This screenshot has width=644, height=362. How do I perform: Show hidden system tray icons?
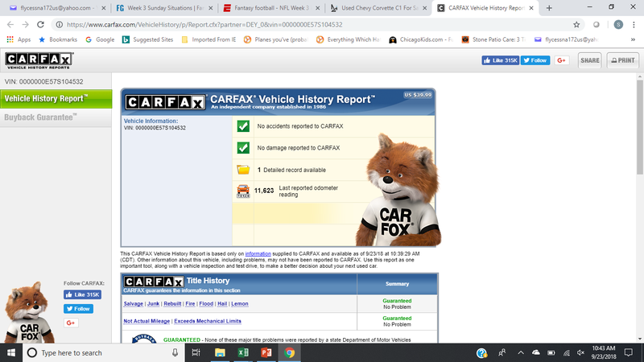(x=521, y=352)
